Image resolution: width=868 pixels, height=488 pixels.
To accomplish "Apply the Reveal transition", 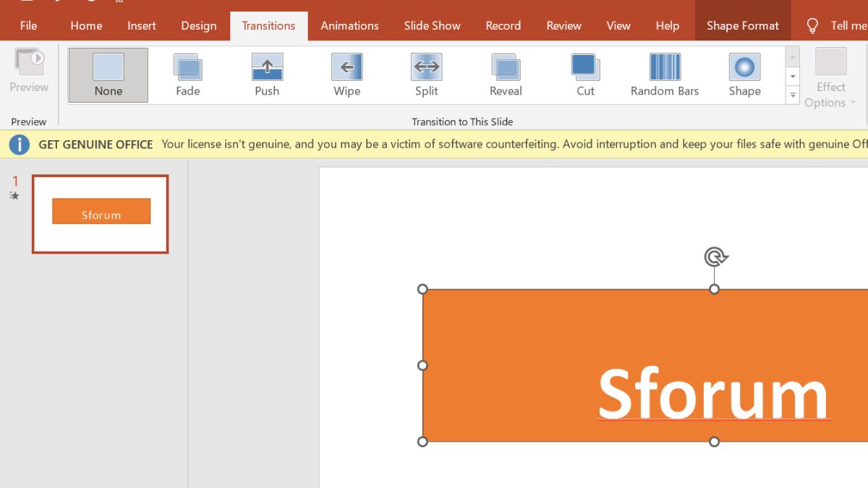I will [x=505, y=74].
